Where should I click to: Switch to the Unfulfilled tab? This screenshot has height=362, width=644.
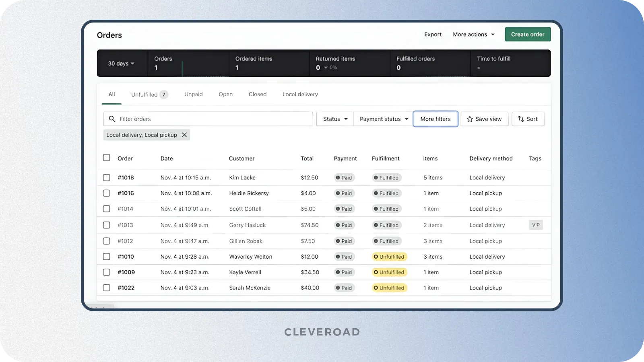149,95
